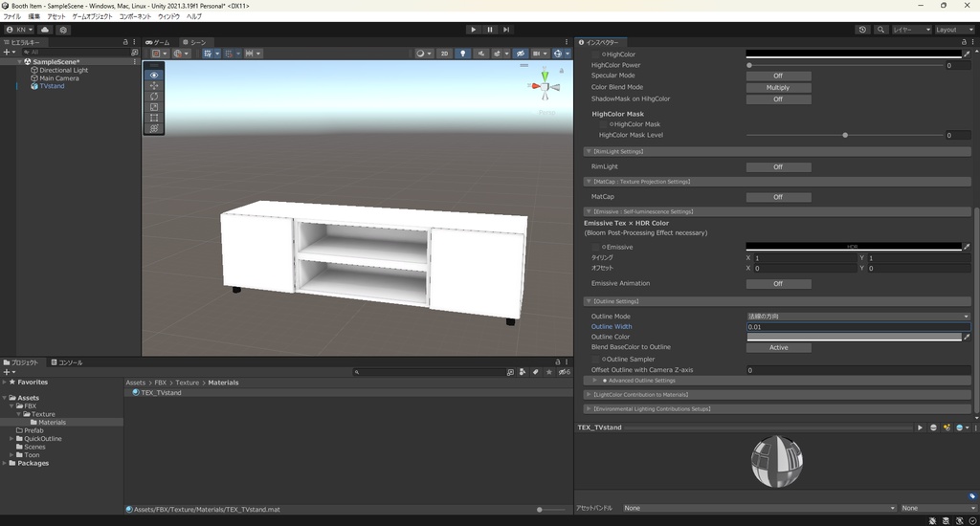The width and height of the screenshot is (980, 526).
Task: Click the Pause button
Action: 490,30
